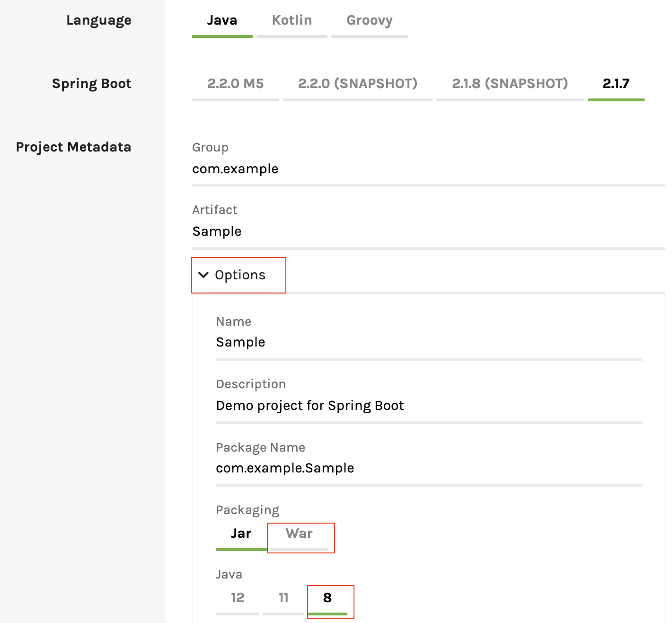Viewport: 672px width, 623px height.
Task: Edit the Package Name field
Action: (428, 468)
